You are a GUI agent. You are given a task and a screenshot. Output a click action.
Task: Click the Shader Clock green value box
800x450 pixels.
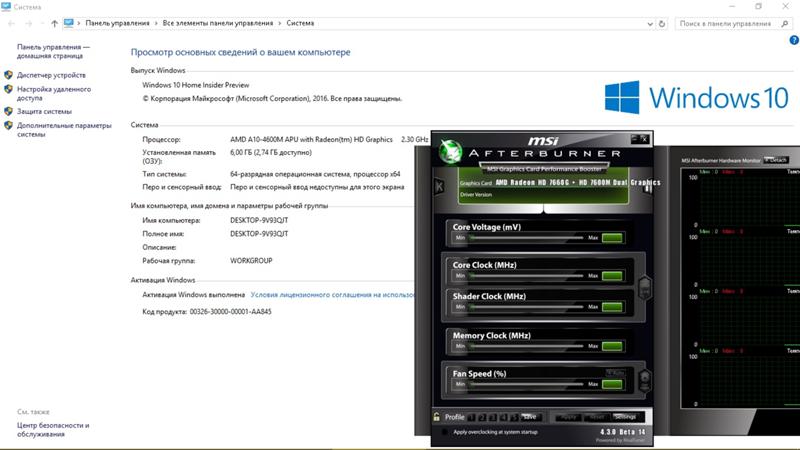click(x=612, y=307)
